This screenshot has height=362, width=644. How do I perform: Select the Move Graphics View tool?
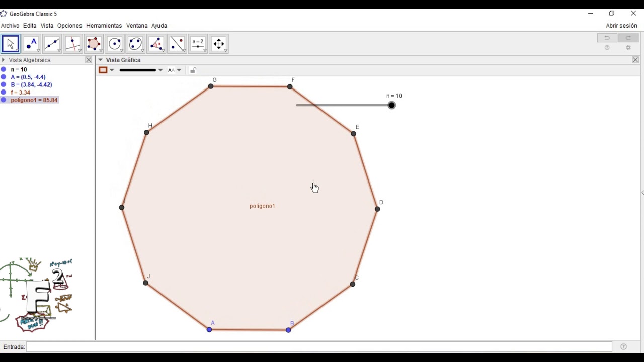(219, 44)
